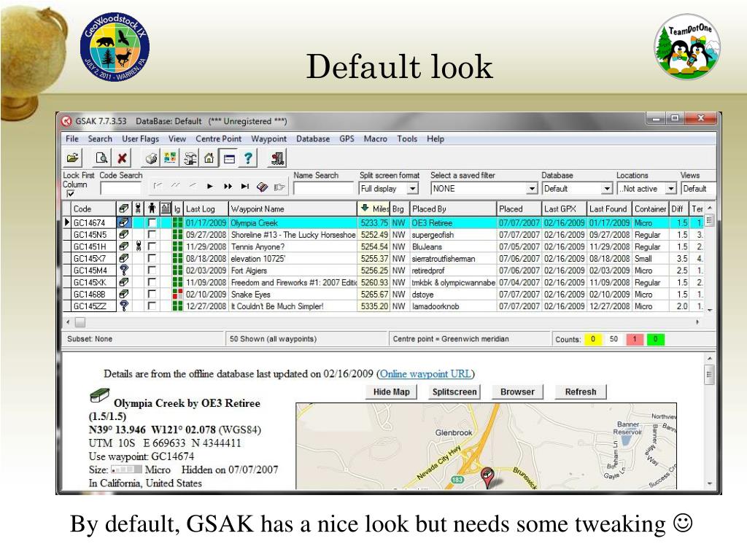Check the user flag box for GC145X7
This screenshot has width=747, height=560.
(x=152, y=258)
